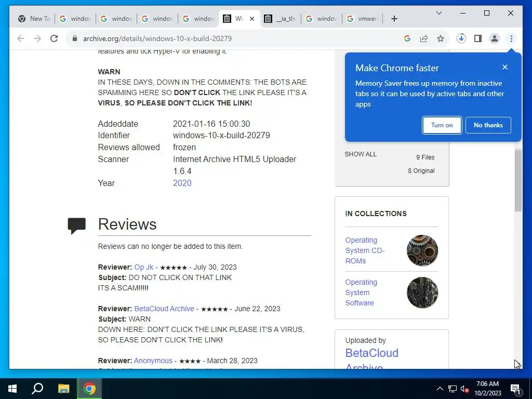Switch to the _ia_th archive tab
The image size is (532, 399).
click(281, 19)
